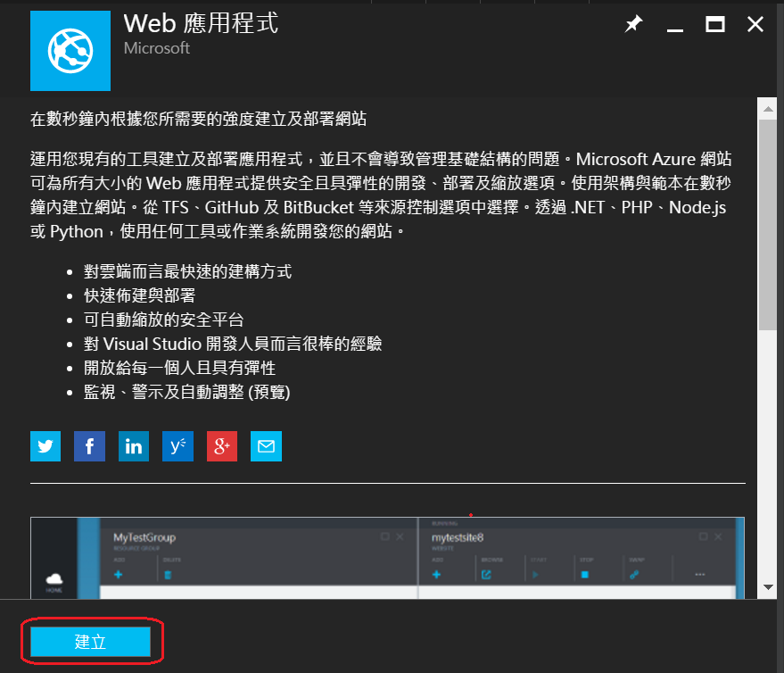784x673 pixels.
Task: Share via the email envelope icon
Action: 266,445
